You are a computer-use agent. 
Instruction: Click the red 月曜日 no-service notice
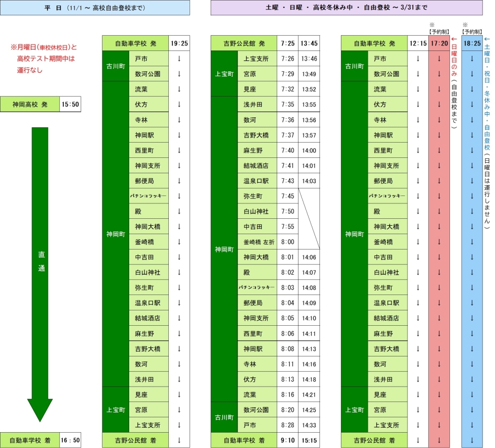coord(45,58)
